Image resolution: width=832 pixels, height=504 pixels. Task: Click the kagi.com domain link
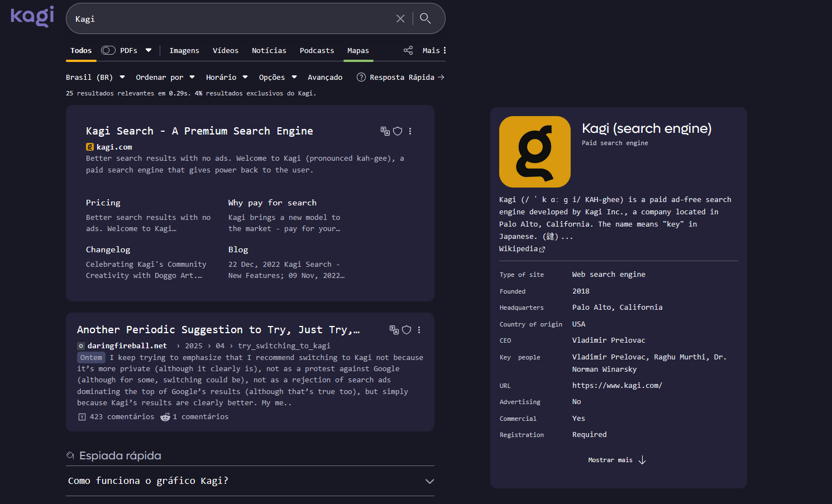(114, 147)
